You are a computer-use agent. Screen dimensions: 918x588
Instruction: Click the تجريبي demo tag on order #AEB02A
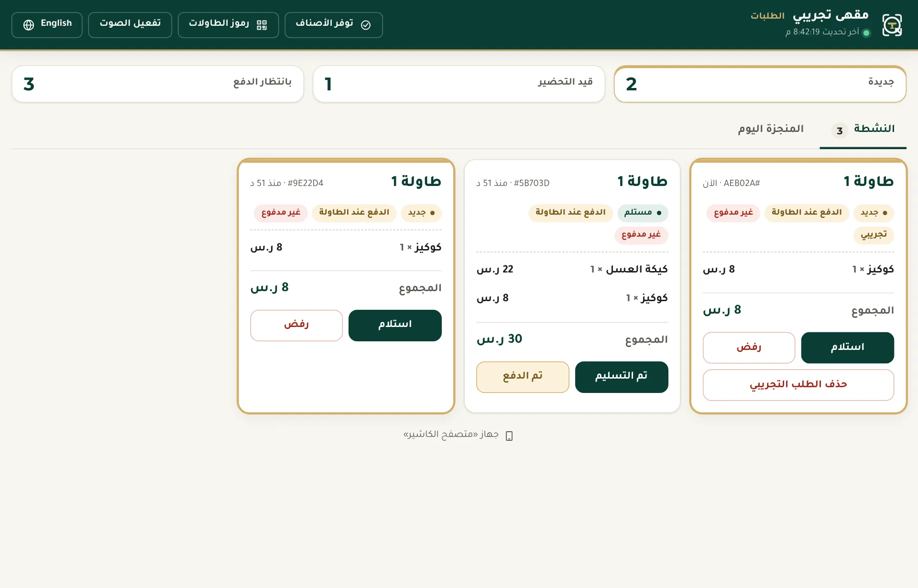coord(874,235)
